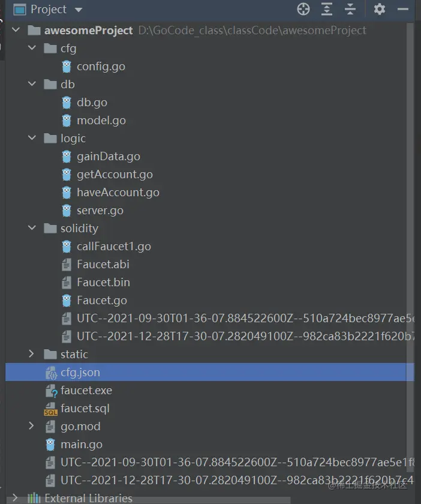Select Faucet.bin file name
421x504 pixels.
pos(103,283)
